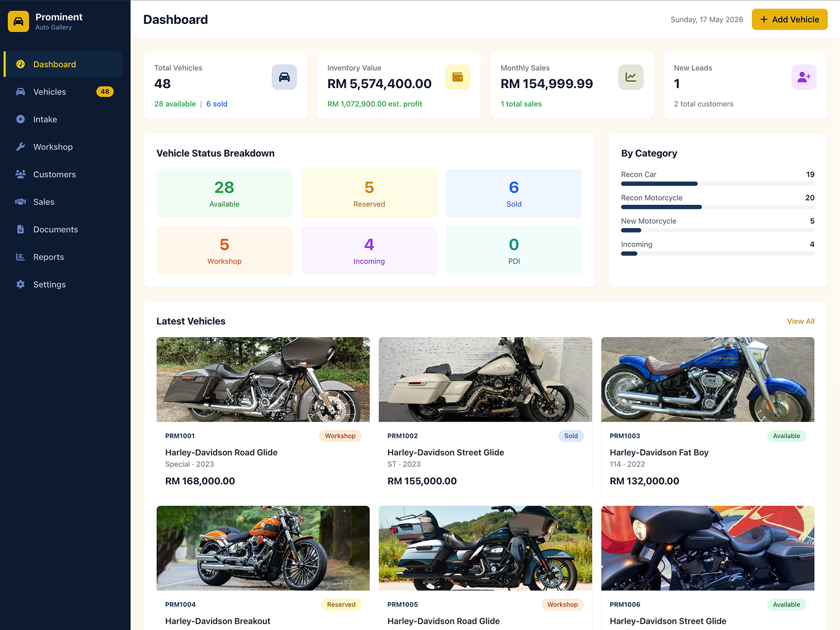The width and height of the screenshot is (840, 630).
Task: Click the Available badge on PRM1003
Action: click(x=787, y=436)
